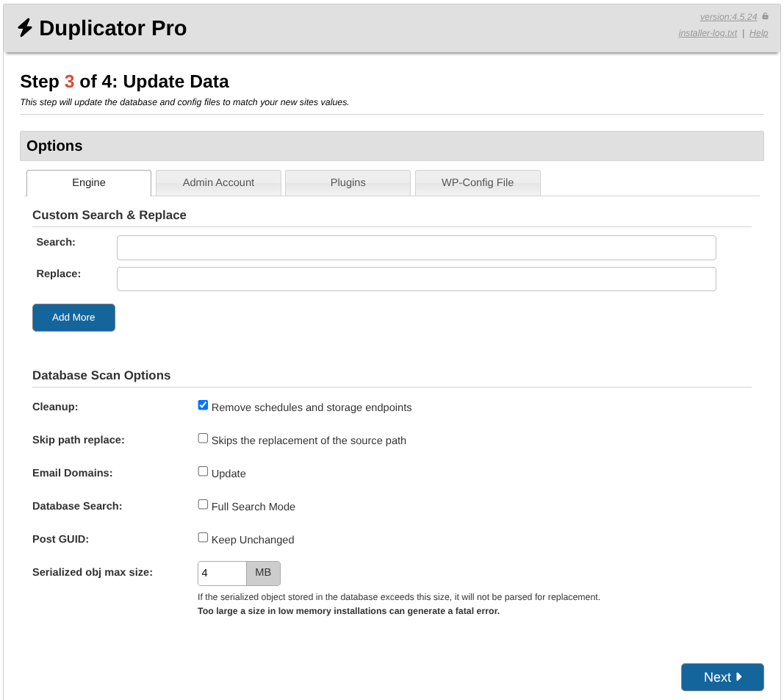
Task: Enable Full Search Mode checkbox
Action: pos(204,504)
